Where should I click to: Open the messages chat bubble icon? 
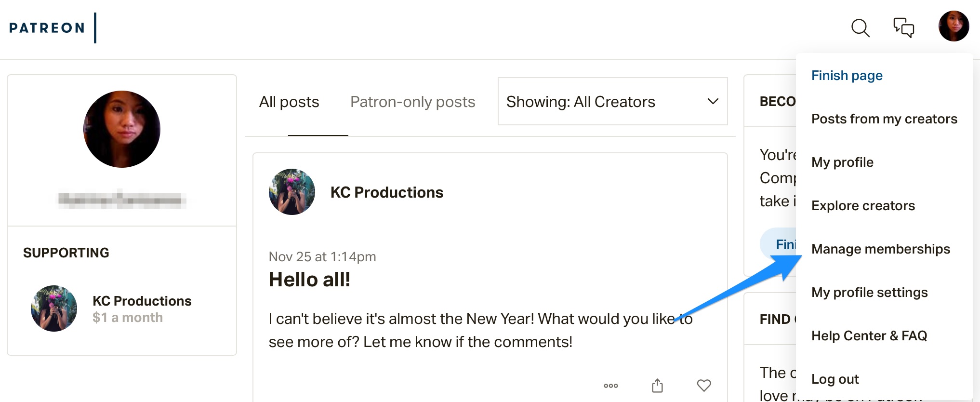tap(903, 27)
